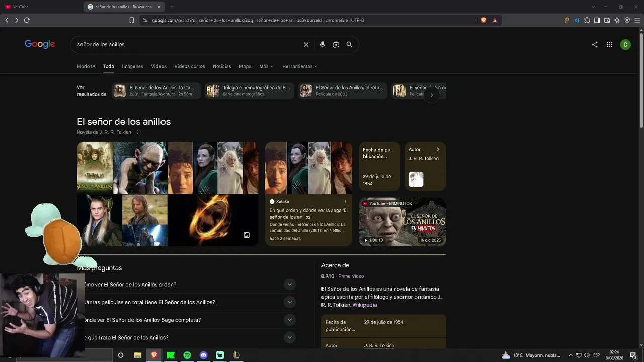Viewport: 644px width, 362px height.
Task: Open the fiery ring image thumbnail
Action: (x=213, y=220)
